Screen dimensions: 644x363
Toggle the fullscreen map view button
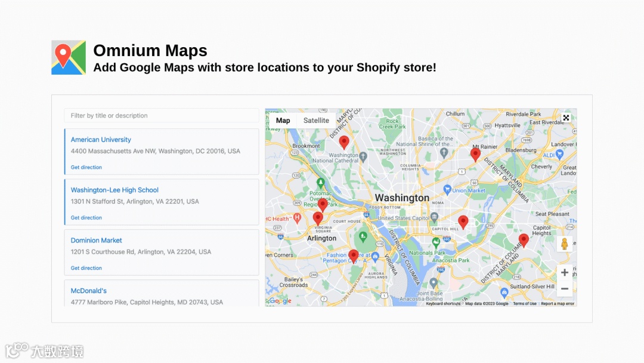pyautogui.click(x=566, y=118)
